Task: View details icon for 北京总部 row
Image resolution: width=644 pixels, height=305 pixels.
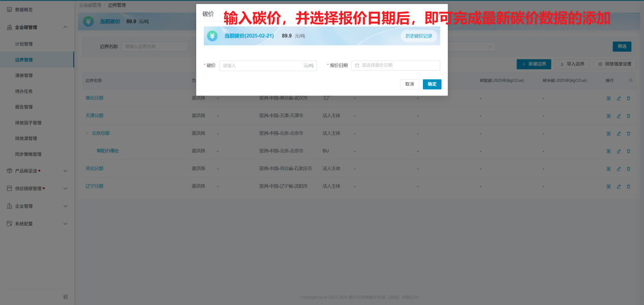Action: pyautogui.click(x=608, y=134)
